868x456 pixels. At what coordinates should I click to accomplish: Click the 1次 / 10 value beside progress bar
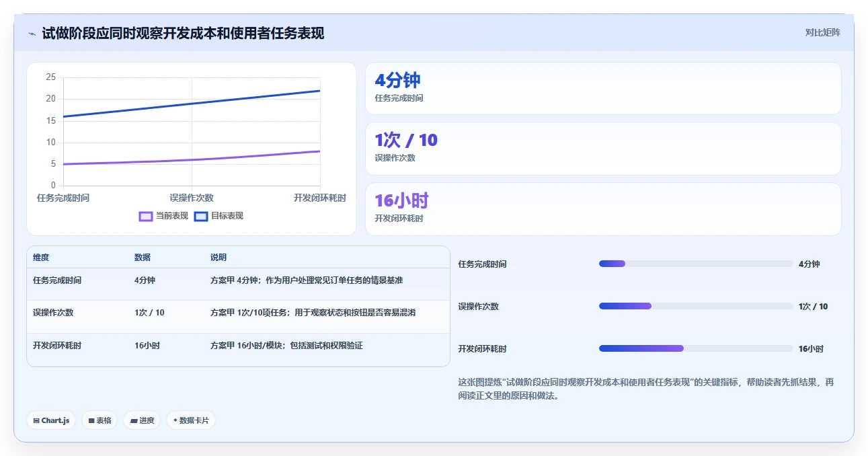814,306
